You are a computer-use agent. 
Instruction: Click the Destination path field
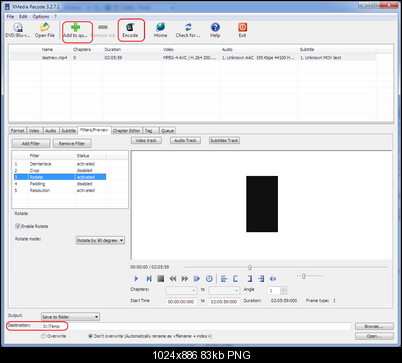click(196, 326)
